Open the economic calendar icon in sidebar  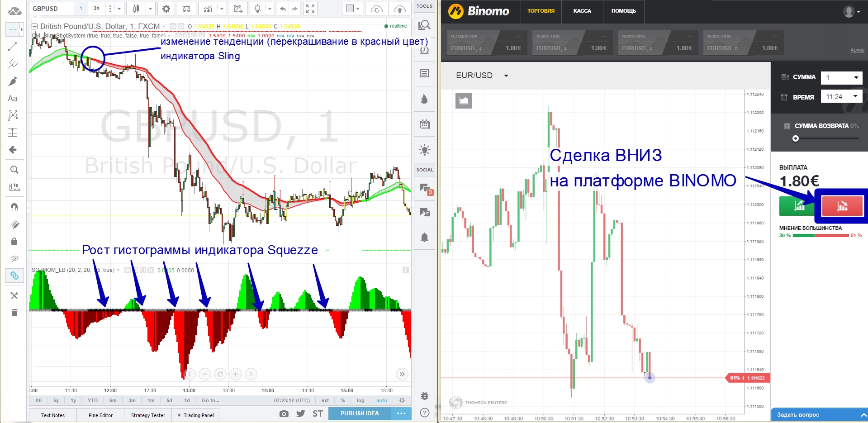tap(424, 124)
